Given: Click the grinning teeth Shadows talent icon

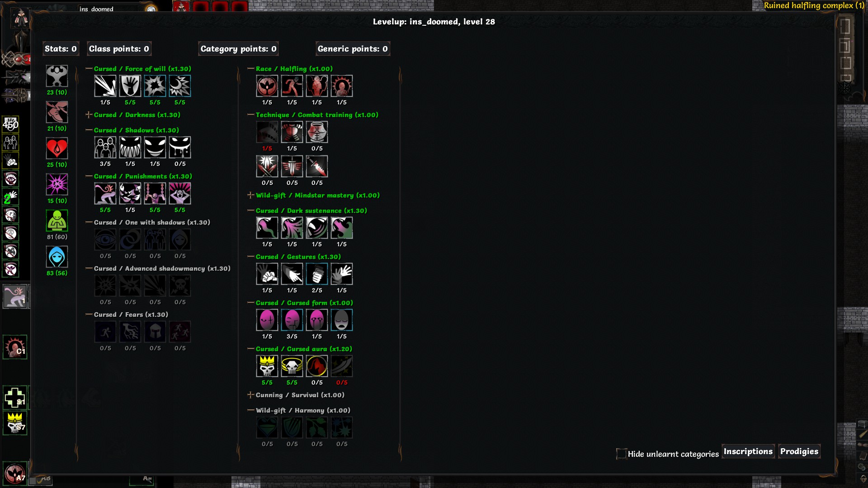Looking at the screenshot, I should point(130,147).
